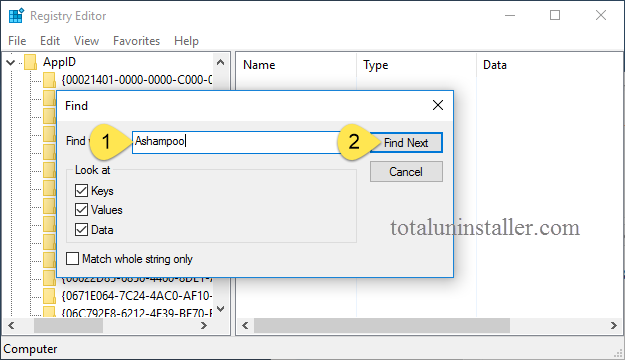Open the Edit menu

(50, 41)
